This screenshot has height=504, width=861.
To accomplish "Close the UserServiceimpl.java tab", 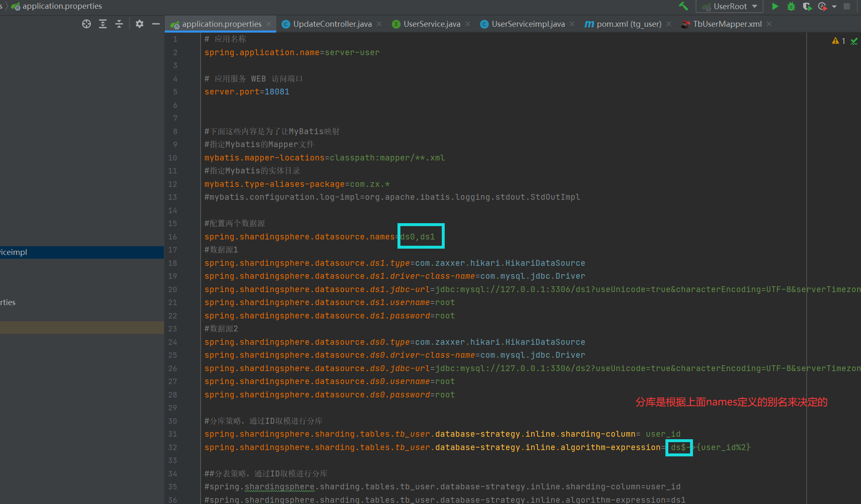I will 572,24.
